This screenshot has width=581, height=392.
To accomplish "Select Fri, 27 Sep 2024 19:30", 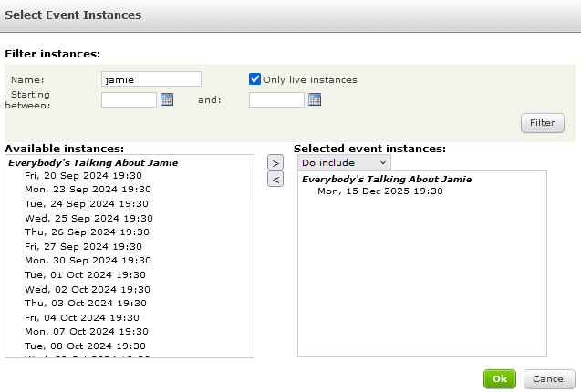I will 83,246.
